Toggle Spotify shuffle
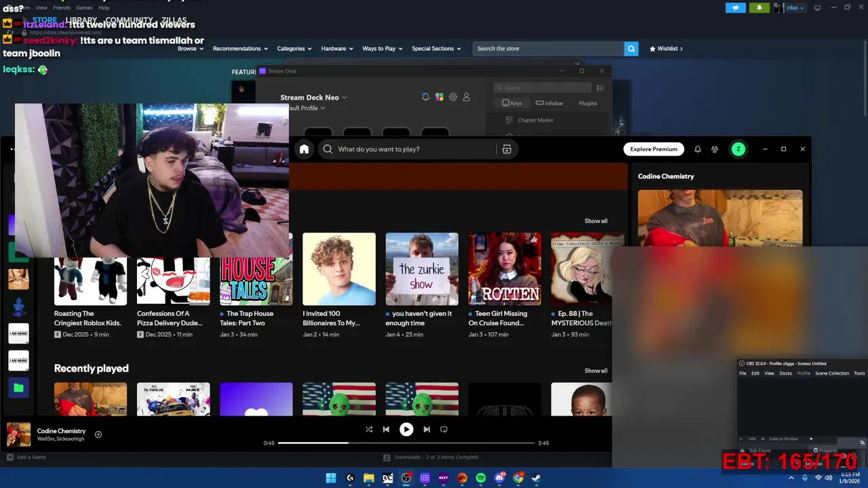This screenshot has width=868, height=488. [369, 429]
